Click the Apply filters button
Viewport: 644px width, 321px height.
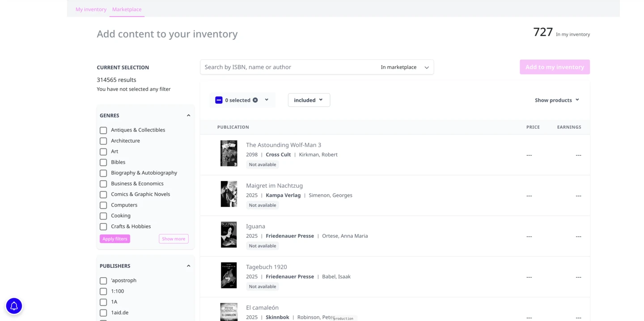(x=115, y=239)
